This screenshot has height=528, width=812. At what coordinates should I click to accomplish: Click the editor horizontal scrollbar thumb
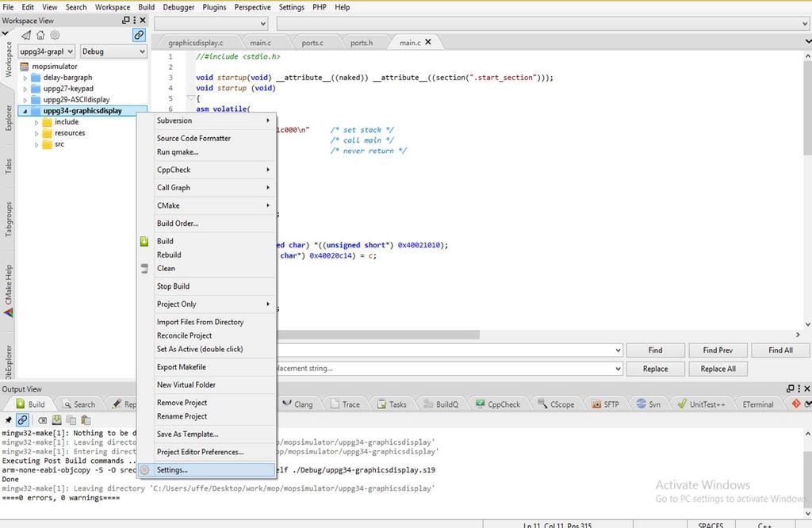378,335
